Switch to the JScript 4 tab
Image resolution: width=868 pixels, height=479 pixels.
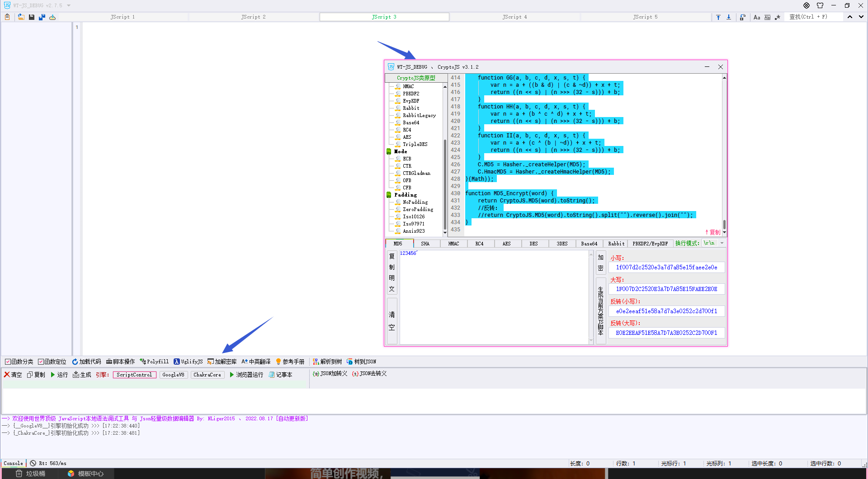(514, 17)
